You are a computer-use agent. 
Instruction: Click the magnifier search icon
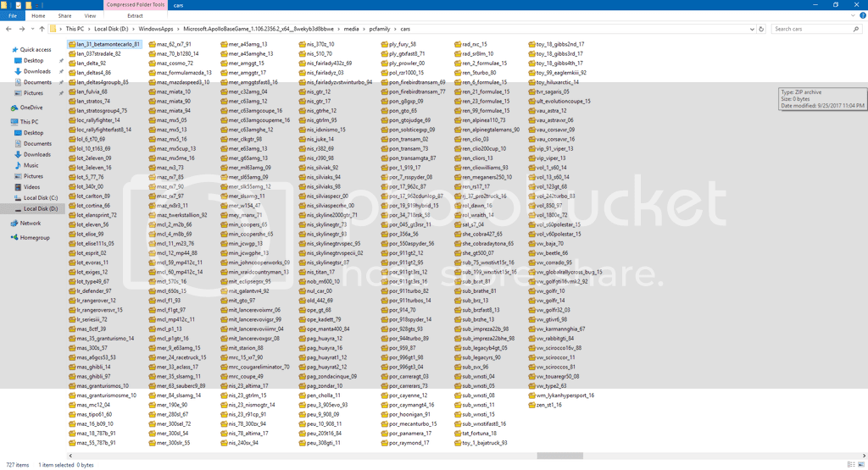coord(856,29)
